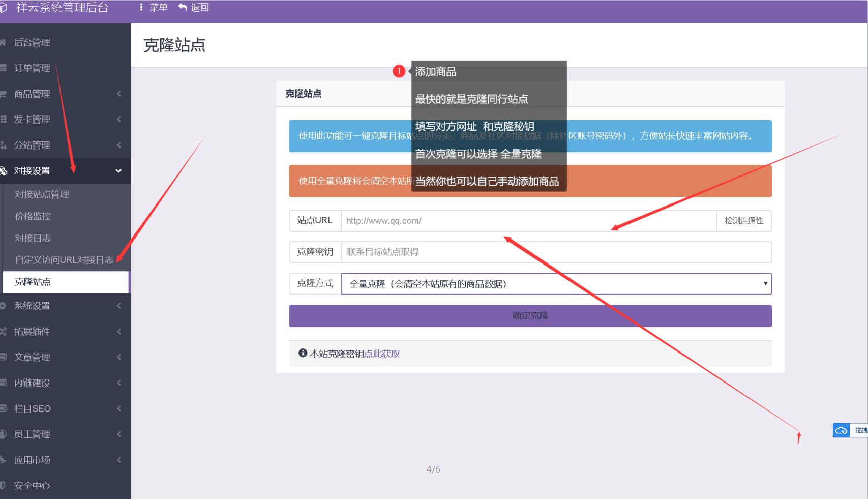Open 对接站点管理 submenu item
The image size is (868, 499).
[x=42, y=194]
